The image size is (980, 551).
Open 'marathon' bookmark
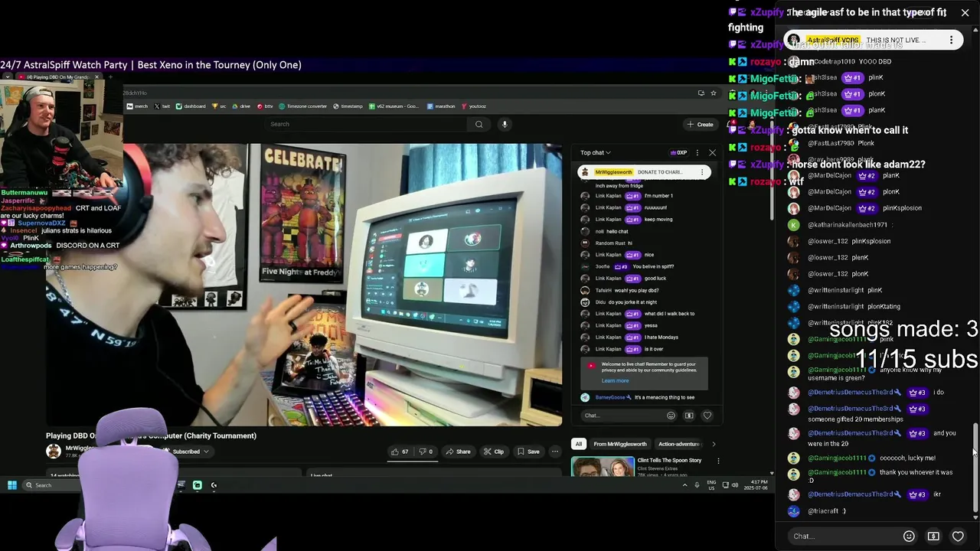440,106
